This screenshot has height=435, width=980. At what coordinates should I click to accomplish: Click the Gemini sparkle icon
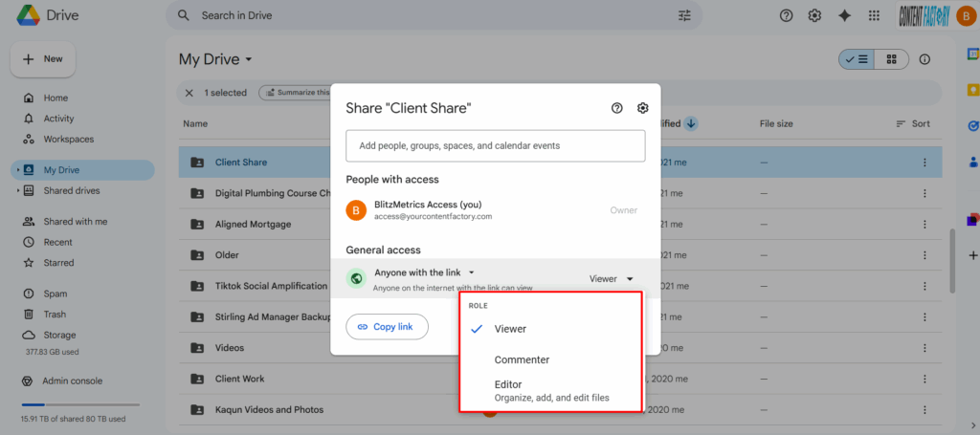844,15
